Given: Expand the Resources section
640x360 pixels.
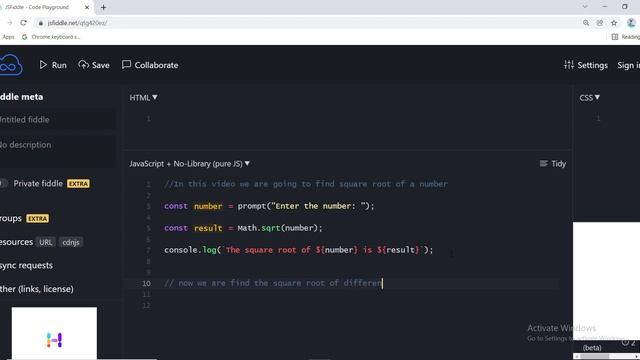Looking at the screenshot, I should coord(16,242).
